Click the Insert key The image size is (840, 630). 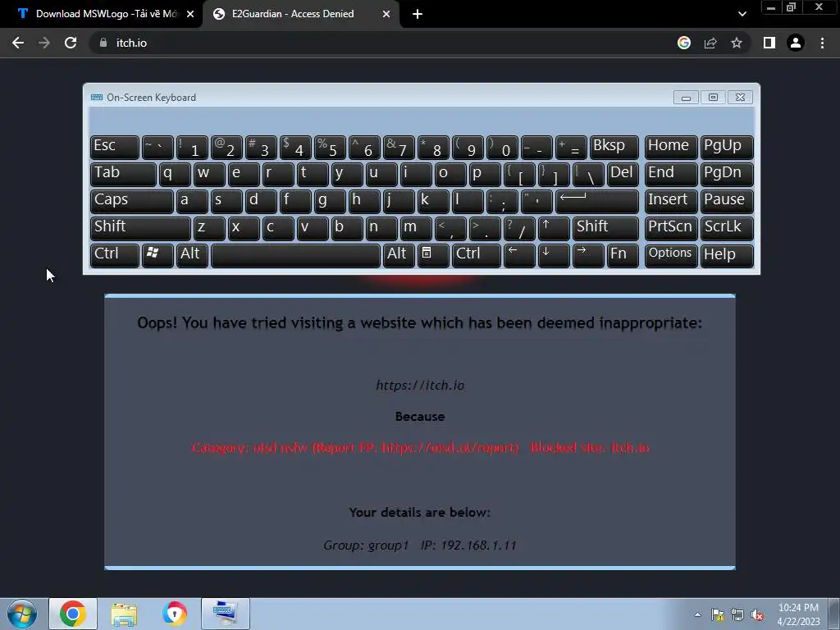671,201
